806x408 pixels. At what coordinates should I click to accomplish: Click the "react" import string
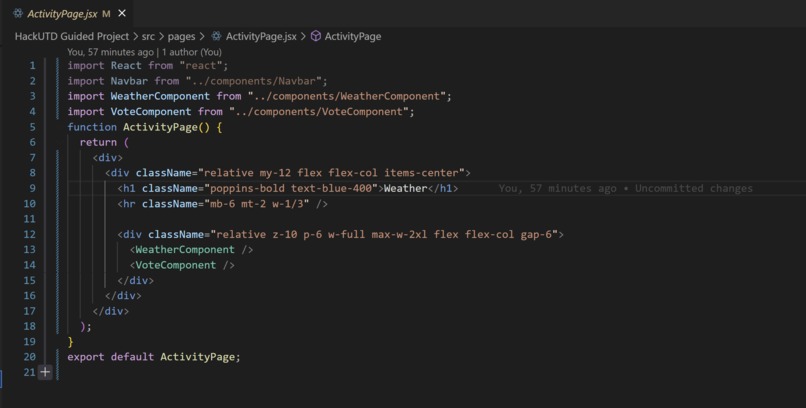(200, 66)
